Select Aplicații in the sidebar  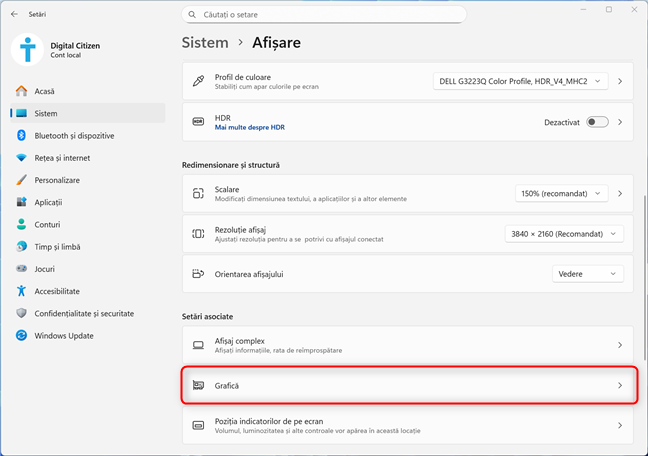pyautogui.click(x=48, y=202)
